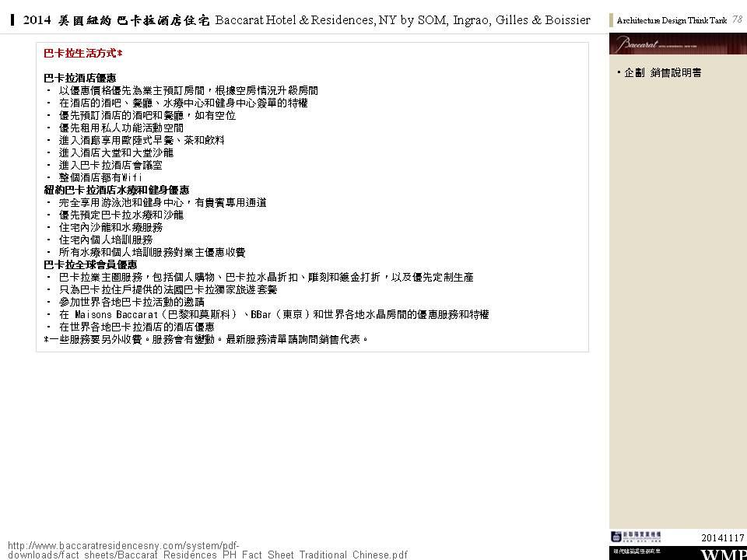Image resolution: width=747 pixels, height=560 pixels.
Task: Click the 巴卡拉全球會員優惠 heading
Action: pos(91,264)
